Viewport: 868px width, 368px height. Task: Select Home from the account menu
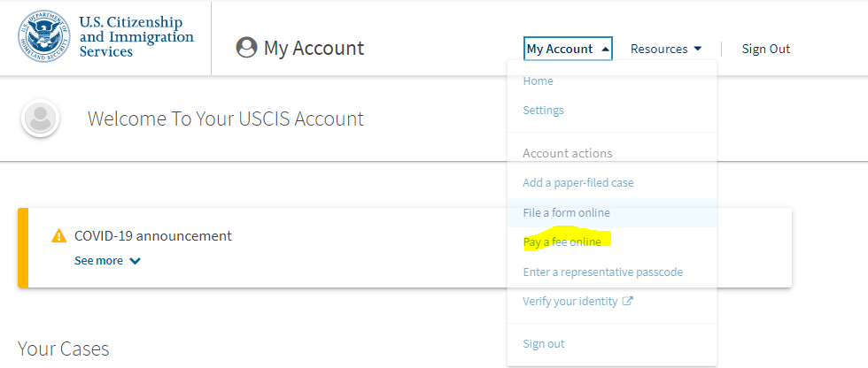click(539, 80)
